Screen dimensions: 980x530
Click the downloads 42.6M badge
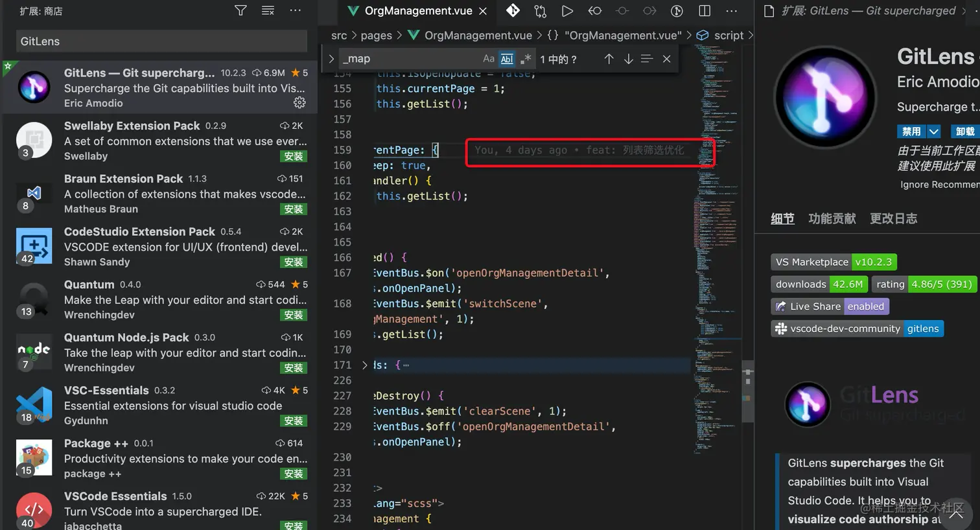(x=819, y=284)
